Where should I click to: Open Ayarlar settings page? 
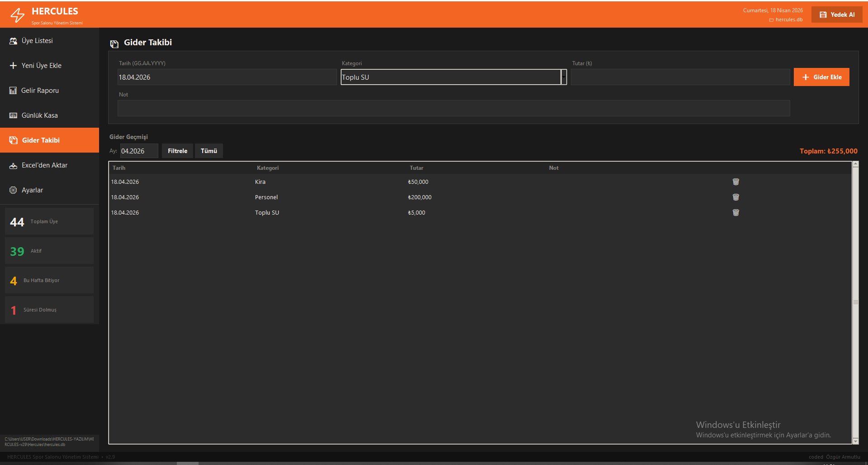(32, 190)
